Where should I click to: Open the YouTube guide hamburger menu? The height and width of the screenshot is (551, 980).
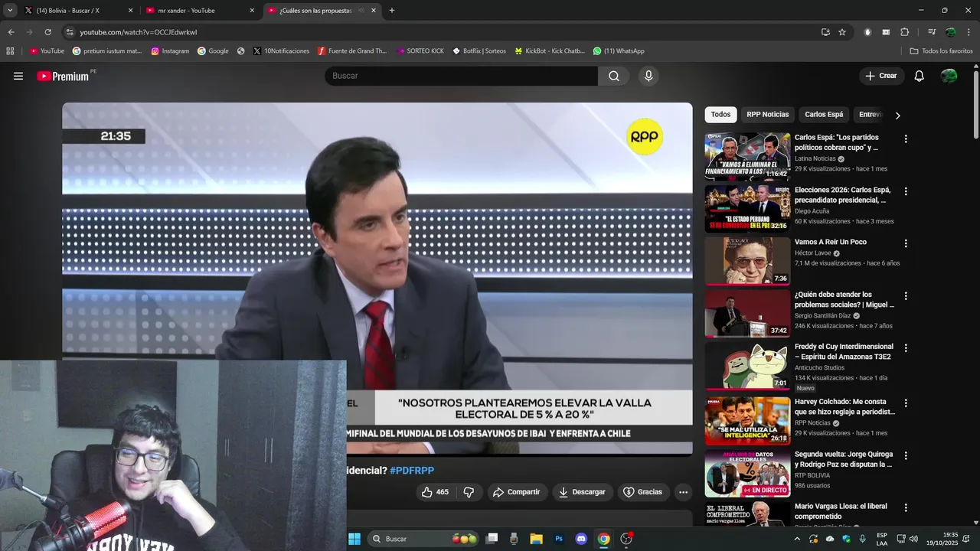pyautogui.click(x=18, y=76)
